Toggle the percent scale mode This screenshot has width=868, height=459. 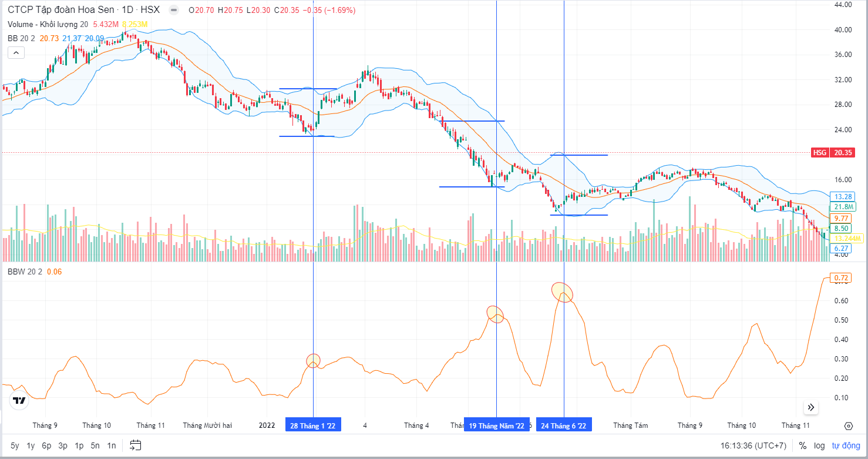coord(802,445)
